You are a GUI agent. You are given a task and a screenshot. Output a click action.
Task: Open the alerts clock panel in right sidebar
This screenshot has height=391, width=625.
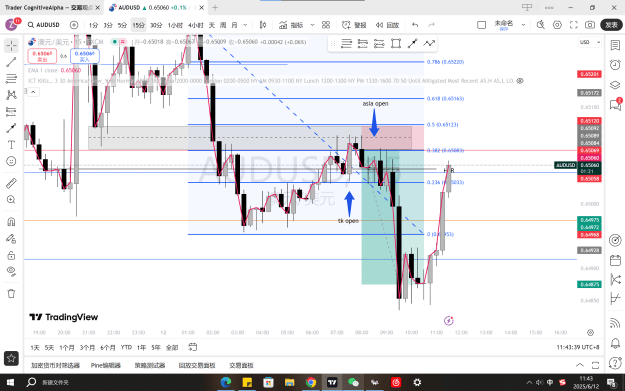[x=615, y=65]
